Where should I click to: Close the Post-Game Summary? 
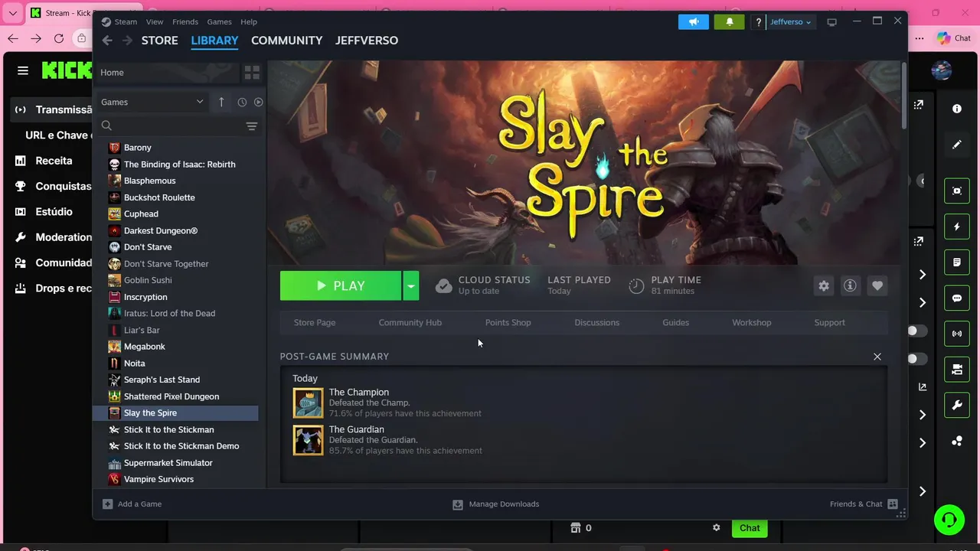[x=877, y=357]
